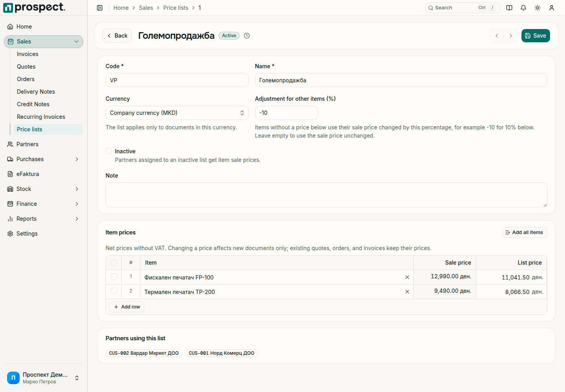565x392 pixels.
Task: Go to the next record arrow
Action: 511,36
